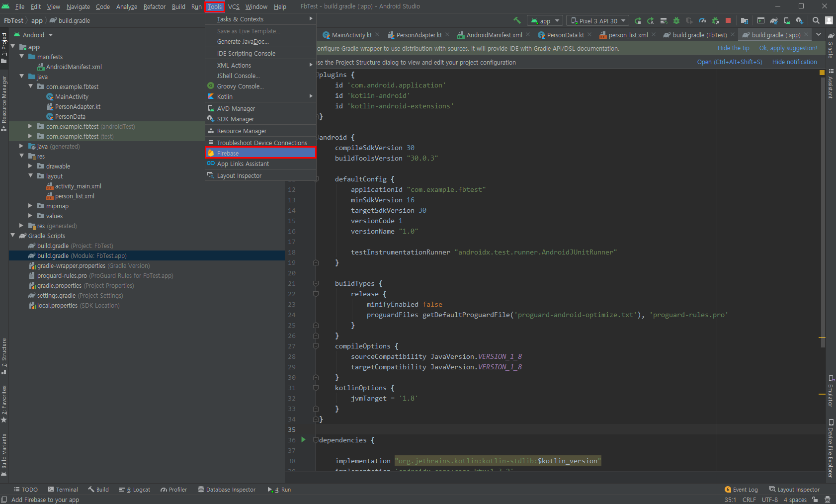Click the yellow warning indicator above scrollbar
Screen dimensions: 836x504
point(822,73)
